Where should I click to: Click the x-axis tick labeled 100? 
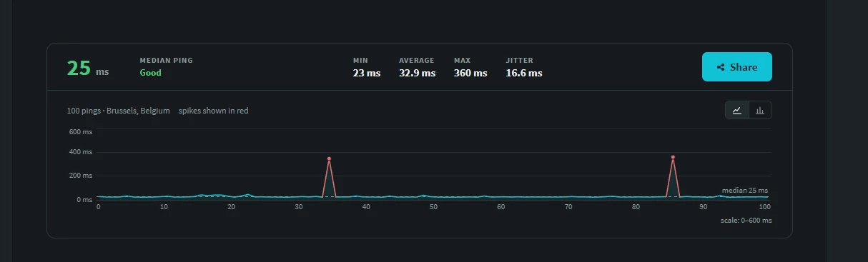tap(765, 207)
